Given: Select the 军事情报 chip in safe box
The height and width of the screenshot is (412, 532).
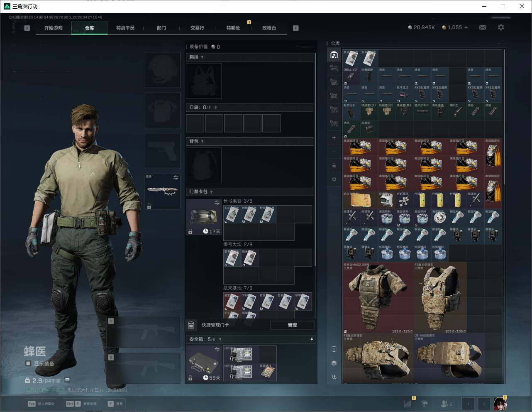Looking at the screenshot, I should 268,372.
